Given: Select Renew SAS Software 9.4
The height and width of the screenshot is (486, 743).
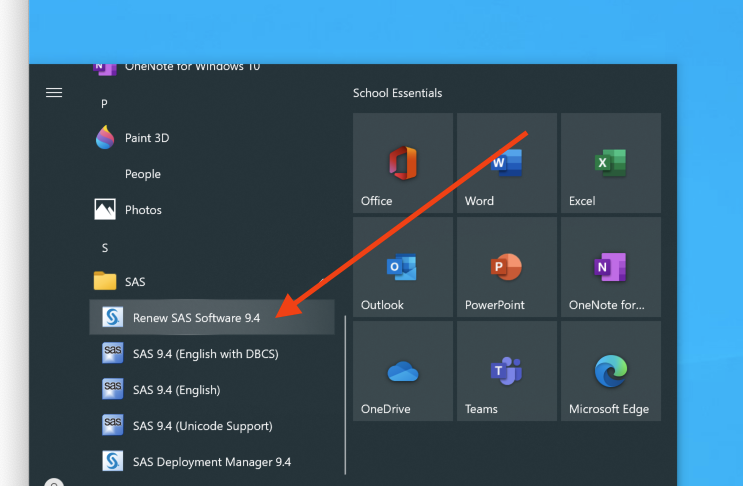Looking at the screenshot, I should click(196, 318).
